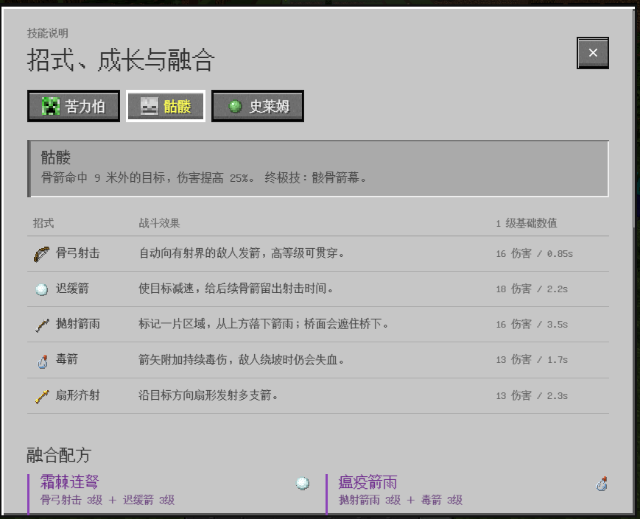Select the 瘟疫箭雨 fusion recipe title
This screenshot has width=640, height=519.
[x=368, y=482]
